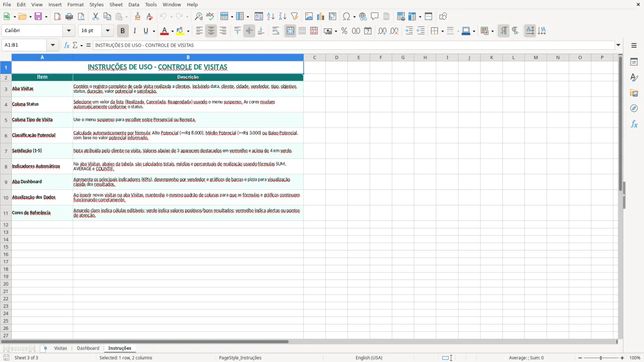Screen dimensions: 644x362
Task: Click Zoom In plus button
Action: pyautogui.click(x=623, y=358)
